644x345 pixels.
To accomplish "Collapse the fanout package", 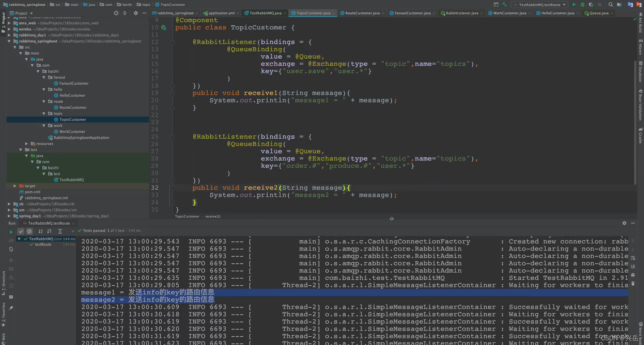I will click(x=44, y=77).
